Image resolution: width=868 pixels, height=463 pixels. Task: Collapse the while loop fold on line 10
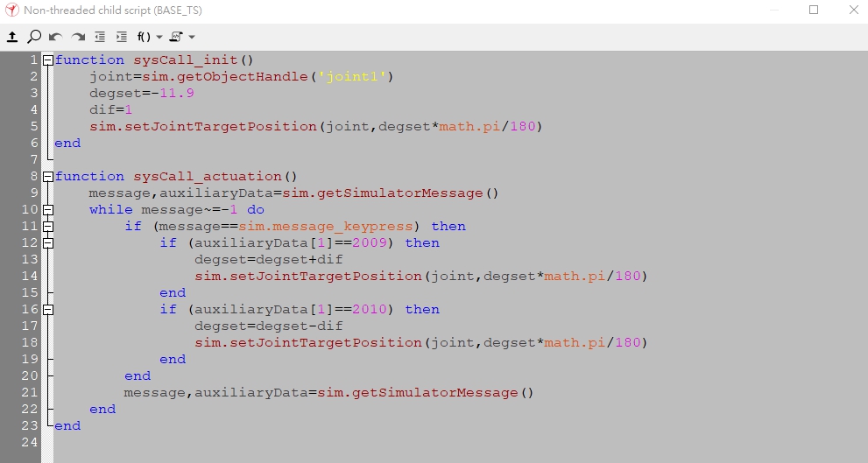pos(48,210)
